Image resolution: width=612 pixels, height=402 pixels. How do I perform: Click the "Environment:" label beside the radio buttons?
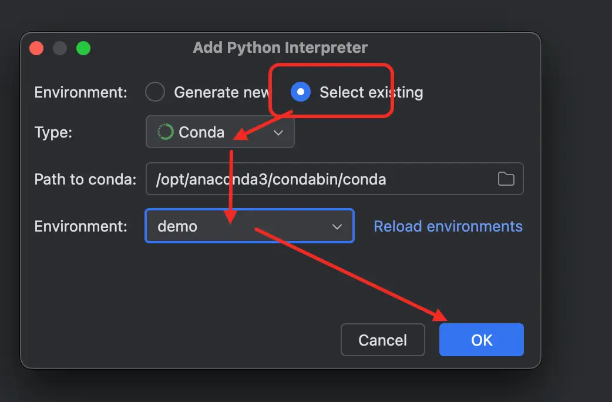(80, 92)
